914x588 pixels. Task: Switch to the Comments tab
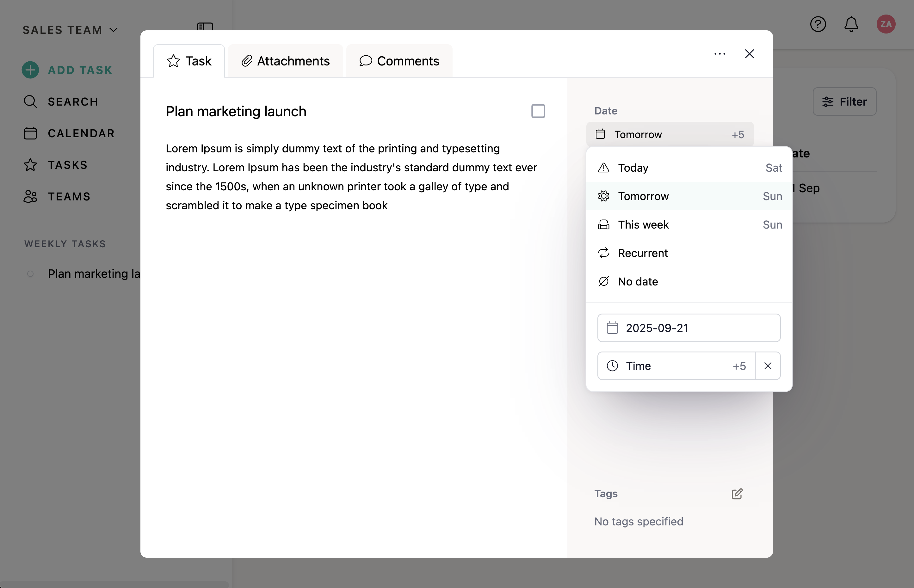(x=399, y=61)
